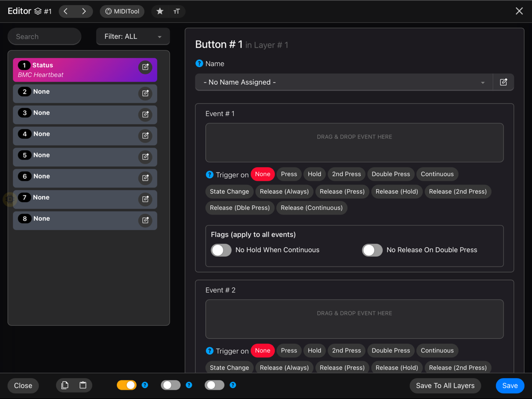532x399 pixels.
Task: Select the Hold trigger for Event 1
Action: (x=314, y=174)
